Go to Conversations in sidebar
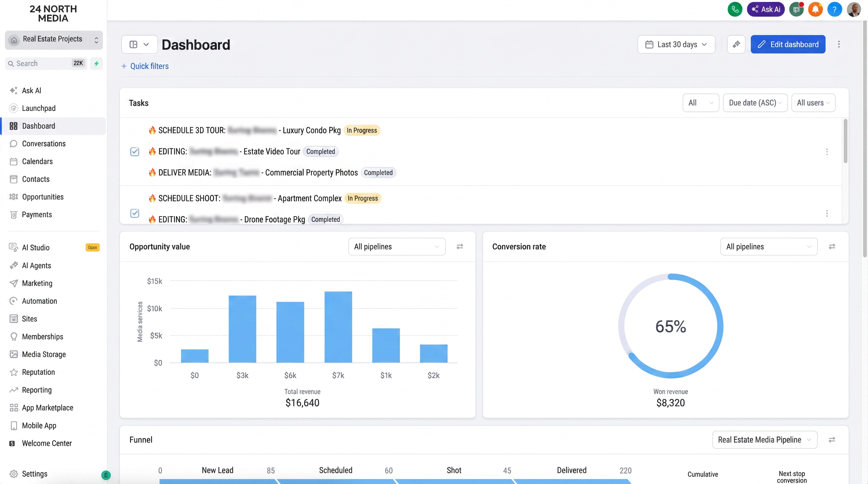Viewport: 868px width, 484px height. coord(54,144)
